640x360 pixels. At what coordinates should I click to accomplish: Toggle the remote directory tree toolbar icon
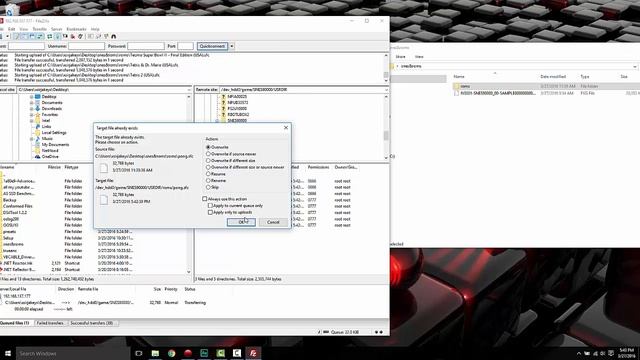(x=32, y=36)
